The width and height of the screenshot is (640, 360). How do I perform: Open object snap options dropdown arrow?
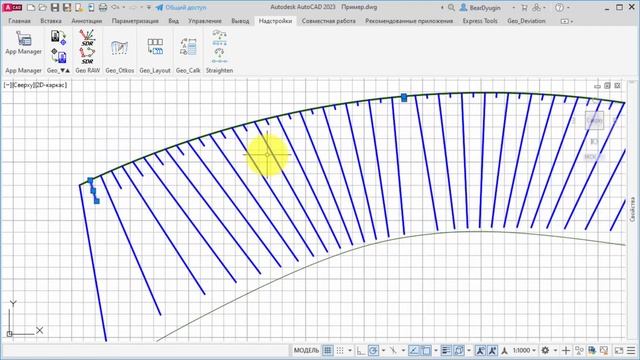tap(436, 351)
